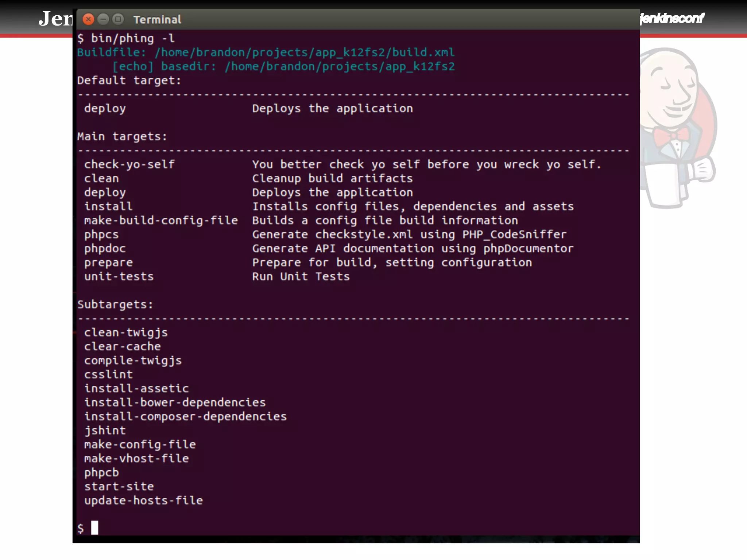Click the Terminal title bar text
The width and height of the screenshot is (747, 560).
[157, 20]
